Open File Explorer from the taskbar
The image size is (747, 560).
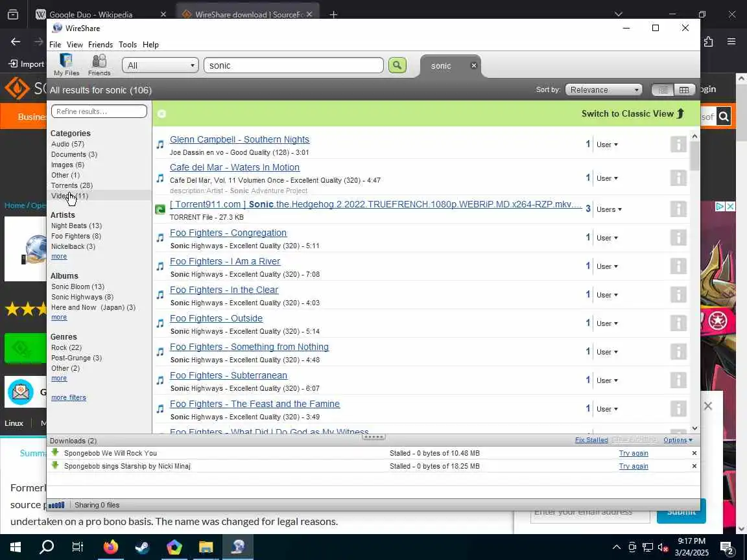coord(206,546)
